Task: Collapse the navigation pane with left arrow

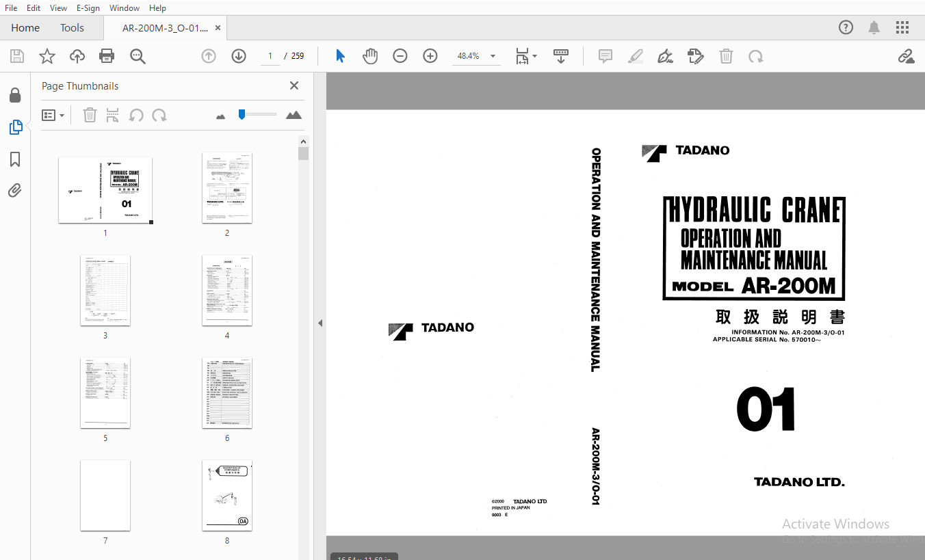Action: pos(320,323)
